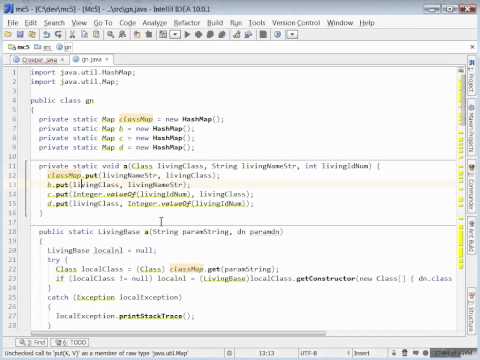
Task: Open the run configuration dropdown
Action: [x=175, y=34]
